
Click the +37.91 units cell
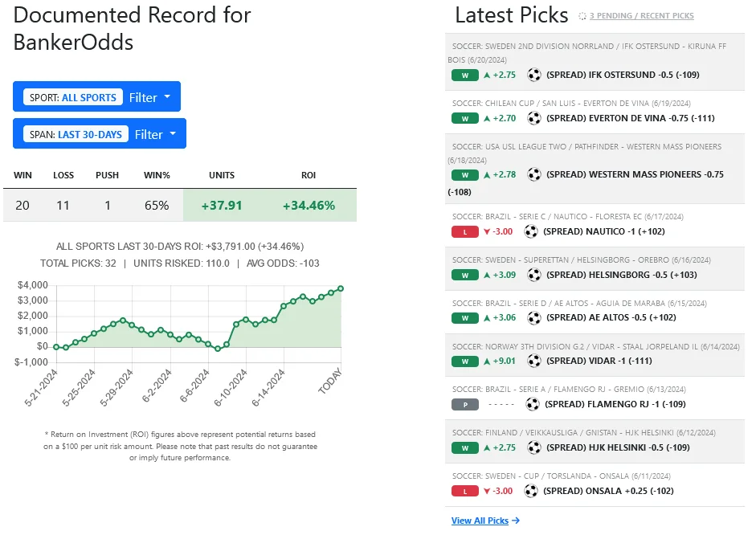(x=222, y=206)
